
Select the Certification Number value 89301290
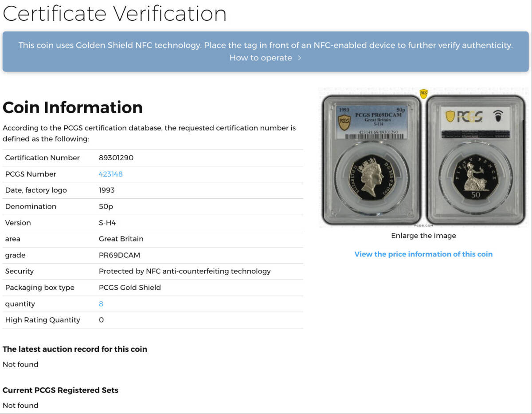tap(116, 158)
